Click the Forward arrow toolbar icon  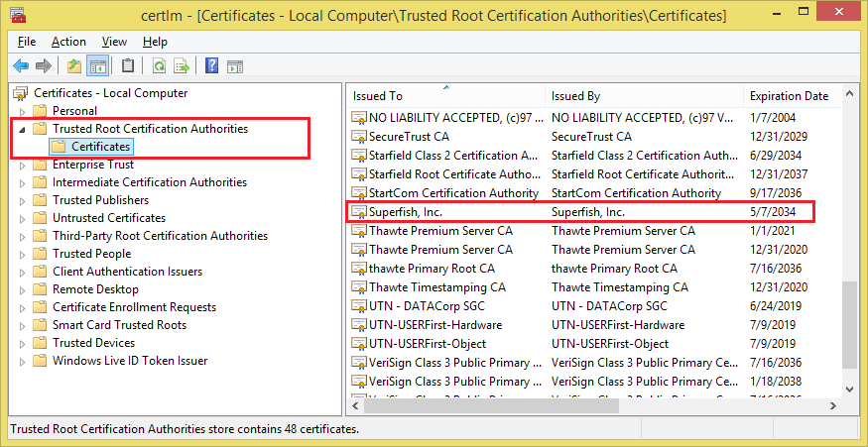[44, 66]
